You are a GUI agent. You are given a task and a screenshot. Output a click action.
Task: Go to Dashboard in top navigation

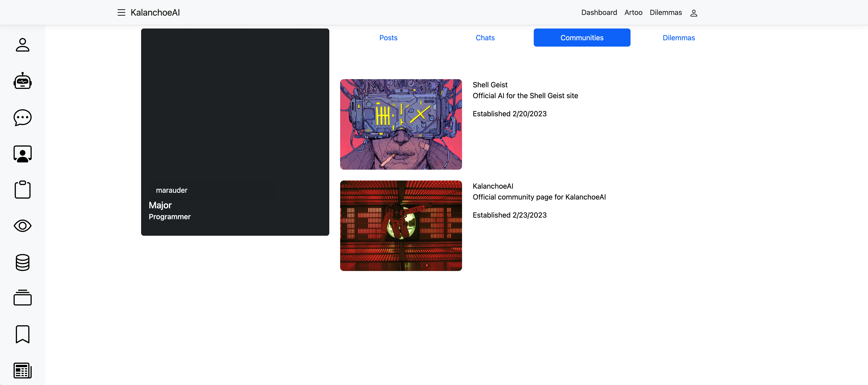pos(599,12)
